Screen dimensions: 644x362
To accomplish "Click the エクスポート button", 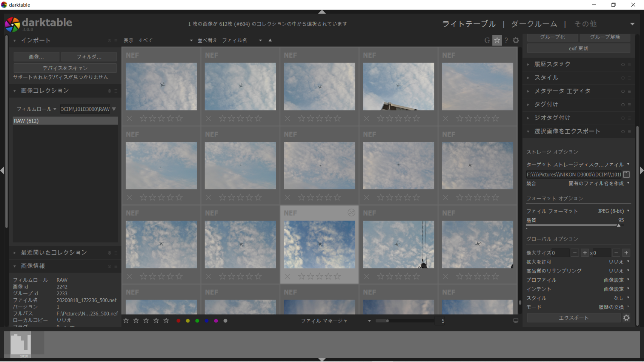I will point(573,318).
